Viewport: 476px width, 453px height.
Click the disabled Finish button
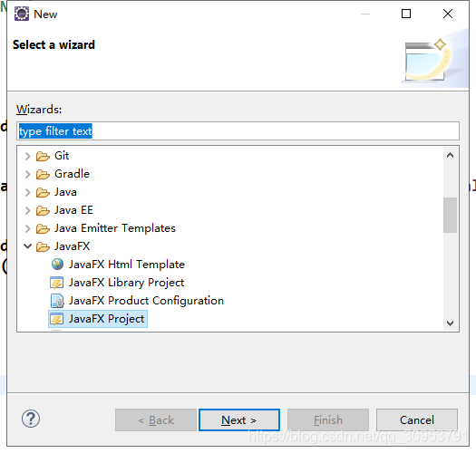point(328,419)
